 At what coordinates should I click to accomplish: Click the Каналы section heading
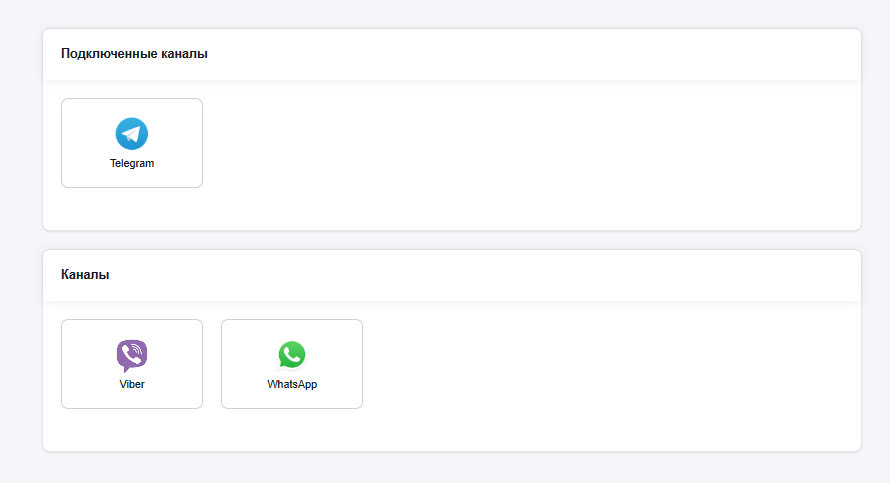[85, 275]
